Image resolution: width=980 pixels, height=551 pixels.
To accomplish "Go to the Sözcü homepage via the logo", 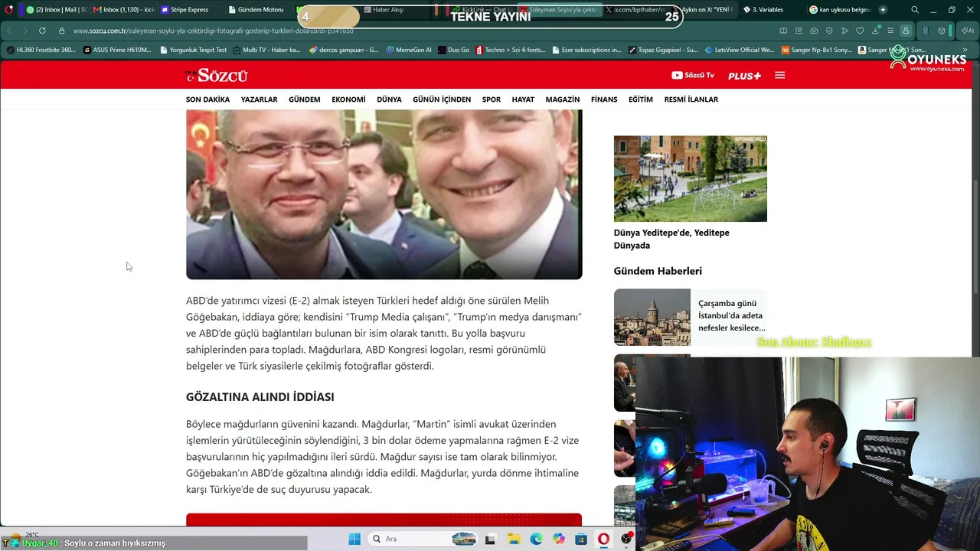I will [x=216, y=75].
